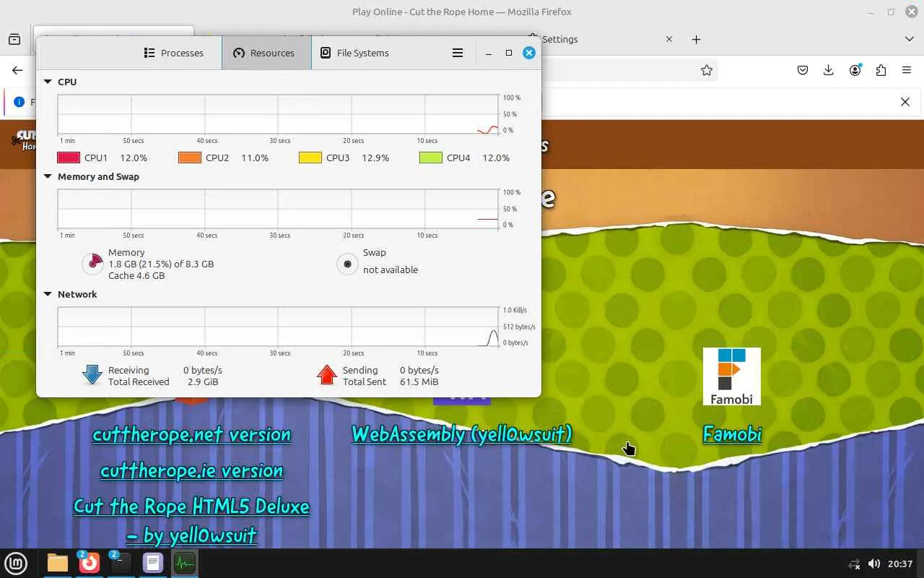Select the Resources tab
The height and width of the screenshot is (578, 924).
(266, 53)
